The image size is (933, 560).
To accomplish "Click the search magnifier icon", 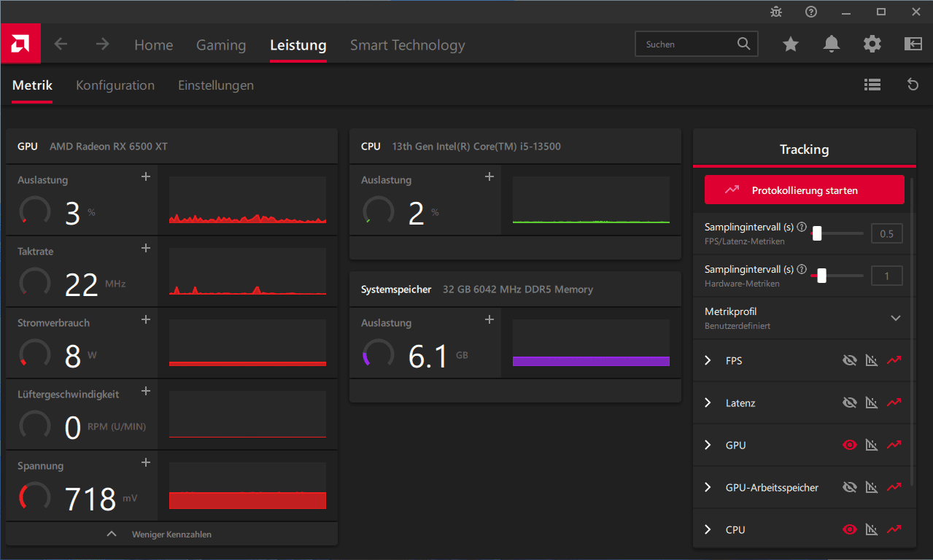I will tap(743, 44).
